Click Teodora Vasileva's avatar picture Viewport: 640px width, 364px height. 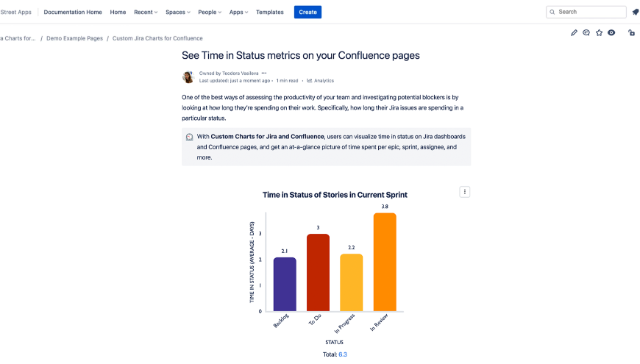(188, 77)
